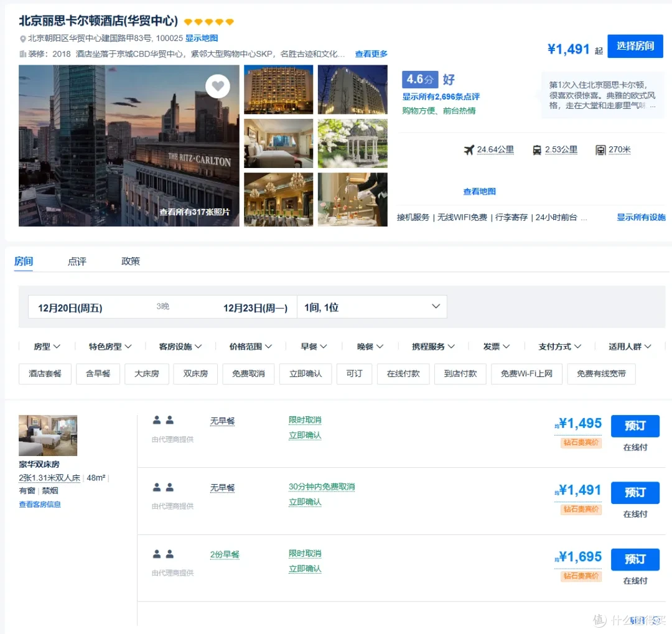Open the illuminated hotel facade night thumbnail
Image resolution: width=672 pixels, height=634 pixels.
tap(279, 89)
